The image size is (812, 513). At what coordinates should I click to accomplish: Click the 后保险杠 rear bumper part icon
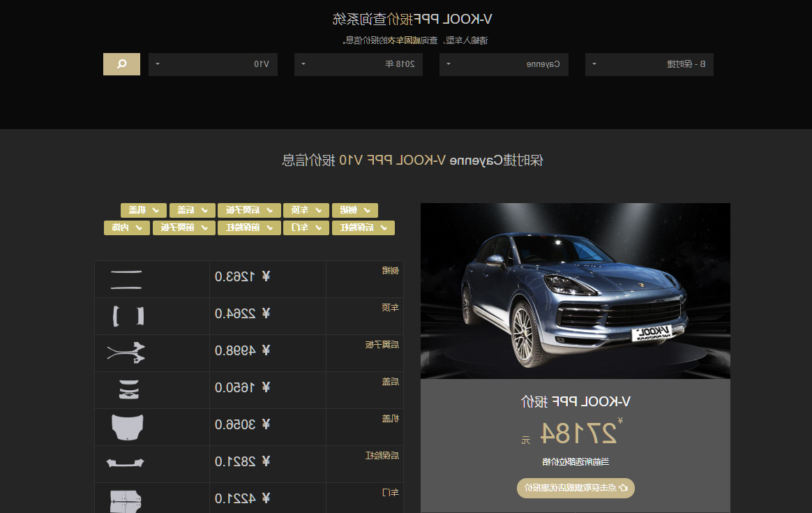tap(126, 463)
